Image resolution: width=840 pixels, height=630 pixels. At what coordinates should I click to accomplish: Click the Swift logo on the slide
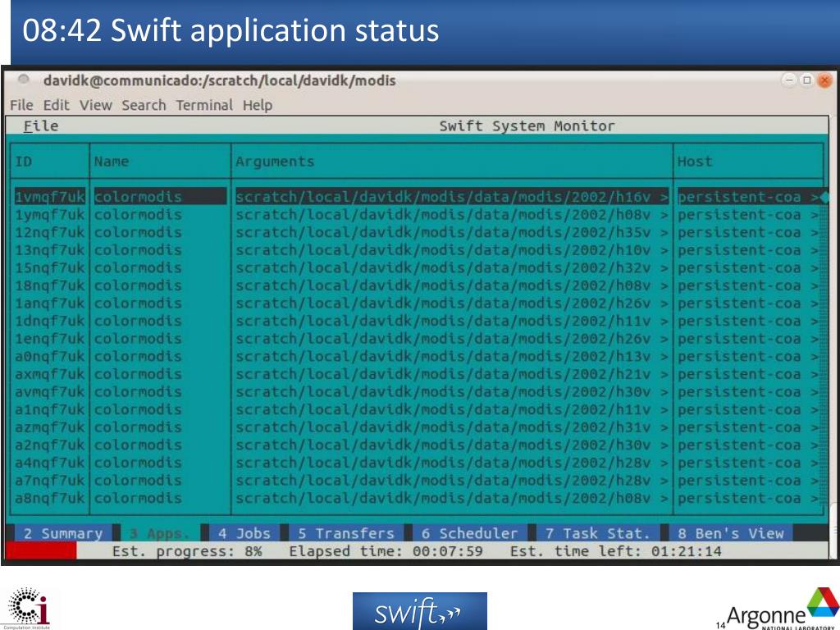419,610
